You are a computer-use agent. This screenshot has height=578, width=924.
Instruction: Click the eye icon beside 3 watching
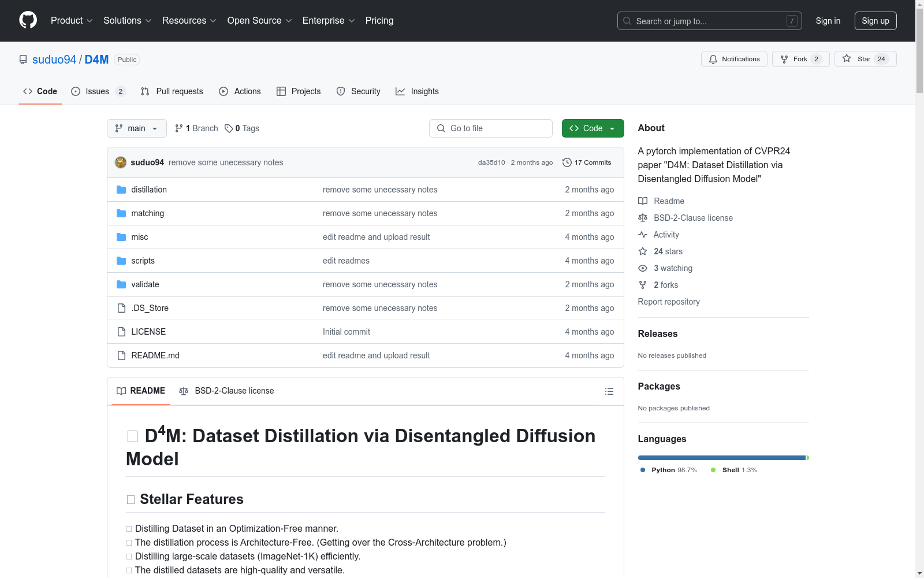point(643,268)
